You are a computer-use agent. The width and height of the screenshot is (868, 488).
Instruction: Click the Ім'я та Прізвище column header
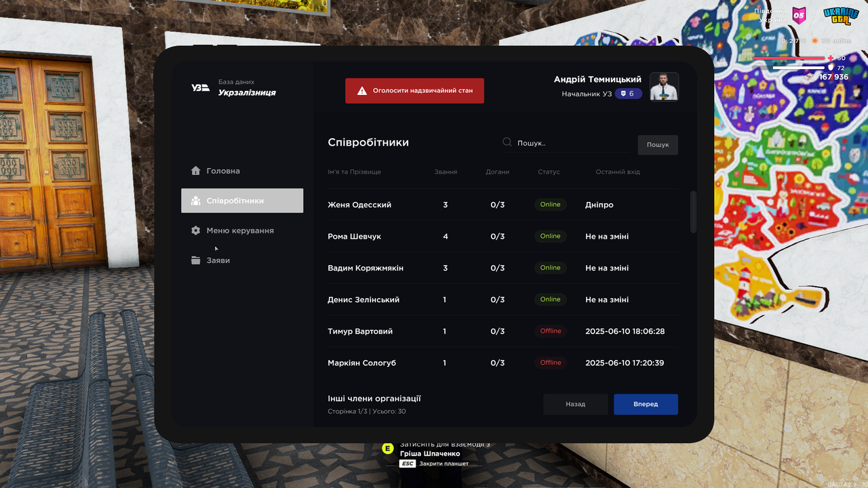(x=354, y=172)
